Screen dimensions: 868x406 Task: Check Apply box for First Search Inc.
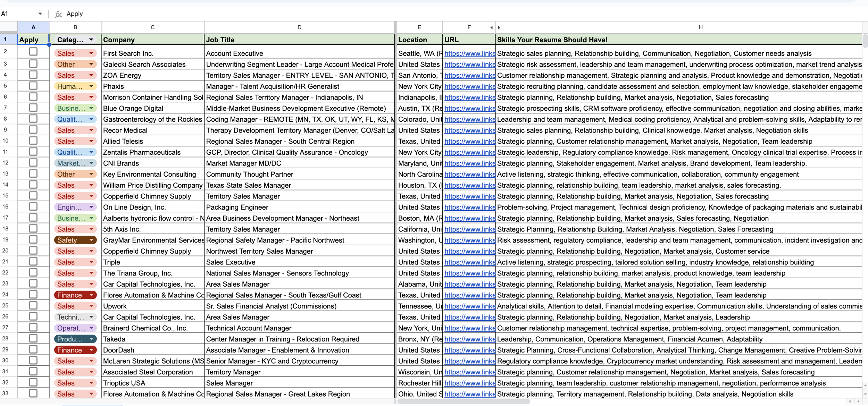33,52
